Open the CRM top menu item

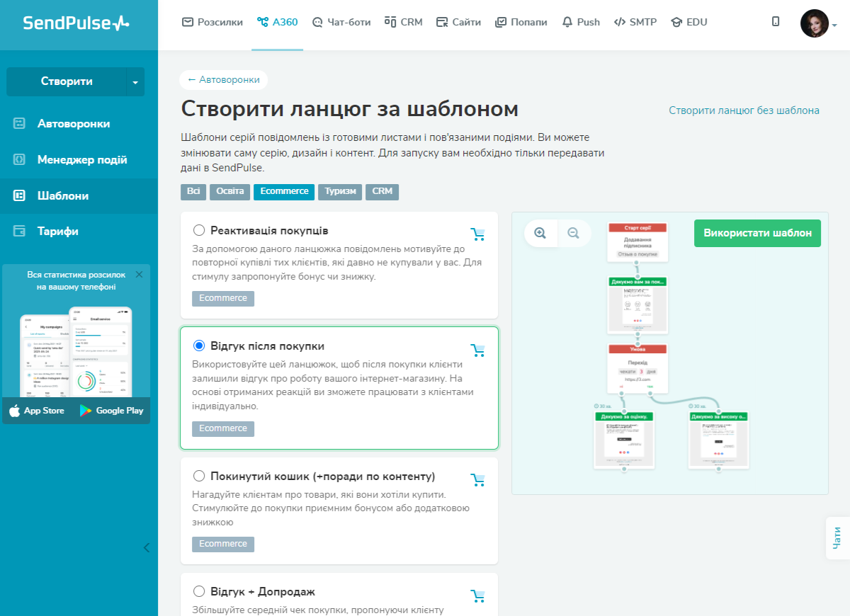[403, 22]
